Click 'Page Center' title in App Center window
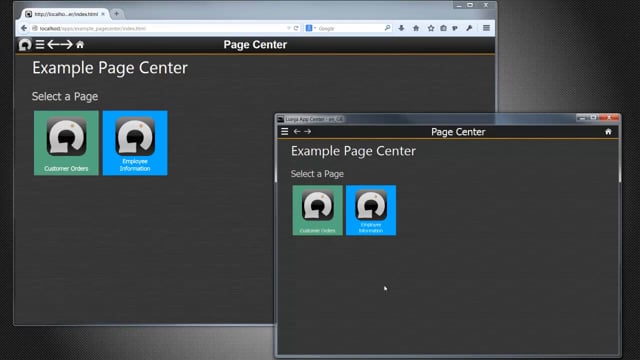 458,132
